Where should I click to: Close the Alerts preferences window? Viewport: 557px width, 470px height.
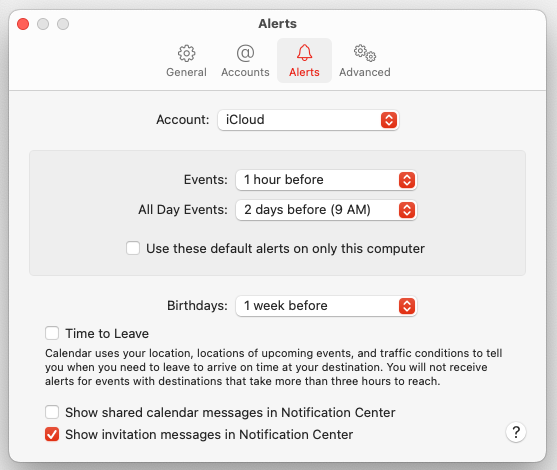23,24
